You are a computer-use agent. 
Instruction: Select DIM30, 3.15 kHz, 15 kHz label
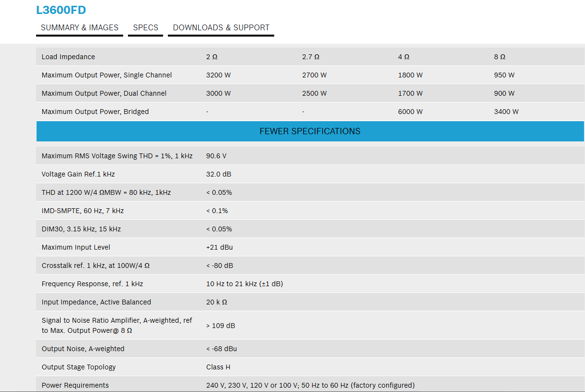coord(81,229)
